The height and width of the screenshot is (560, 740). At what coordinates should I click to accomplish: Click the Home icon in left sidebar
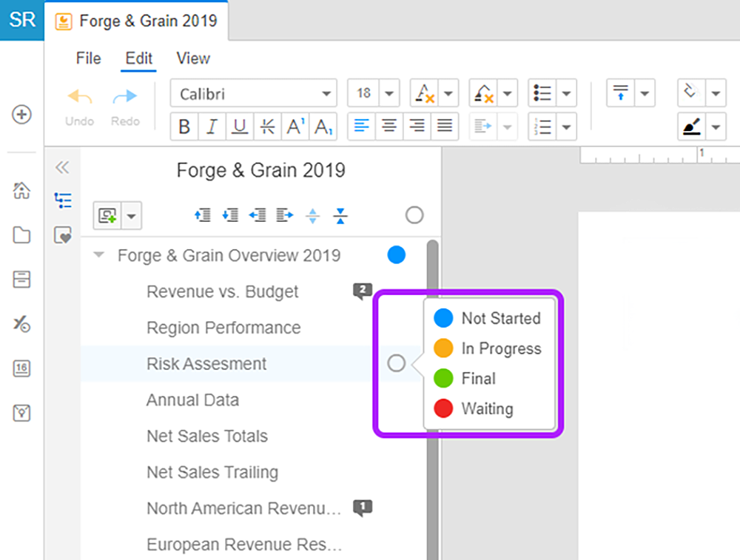point(22,191)
